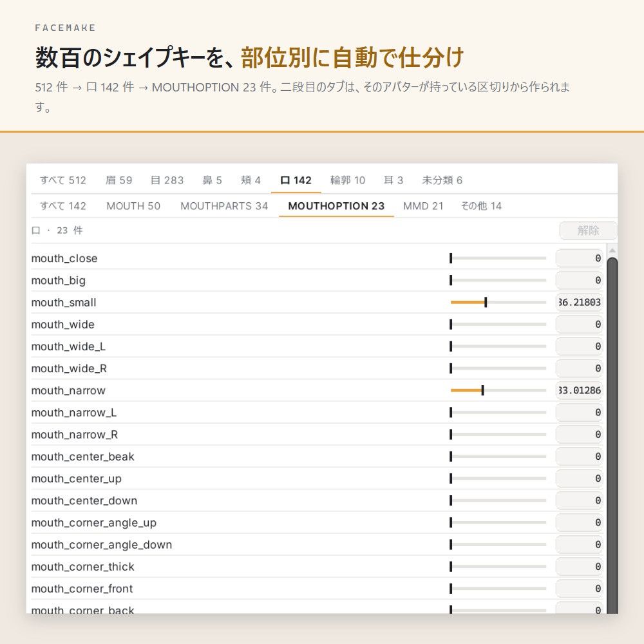The image size is (644, 644).
Task: Focus the mouth_close value field
Action: [x=579, y=258]
